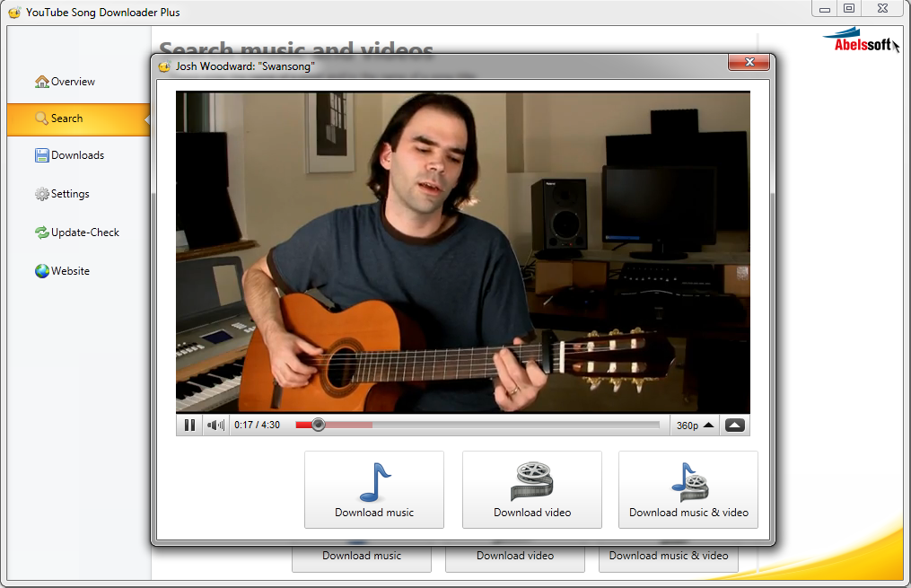Click the film reel icon in the dialog
The image size is (911, 588).
tap(532, 481)
